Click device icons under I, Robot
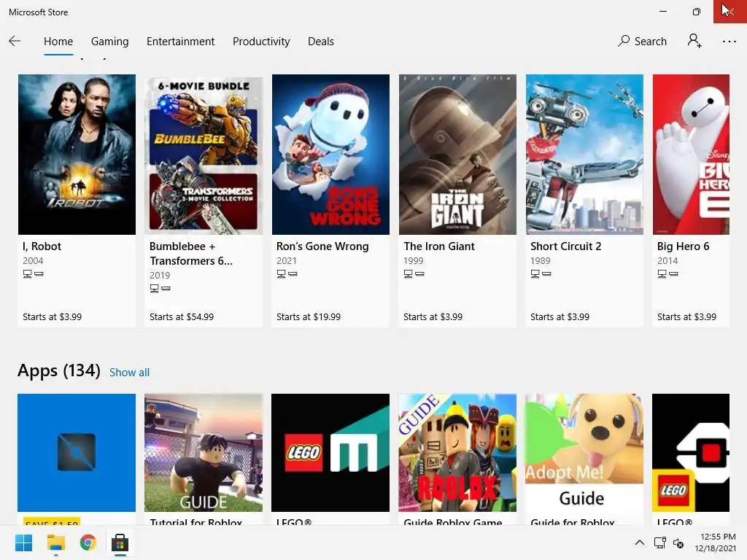747x560 pixels. point(34,274)
